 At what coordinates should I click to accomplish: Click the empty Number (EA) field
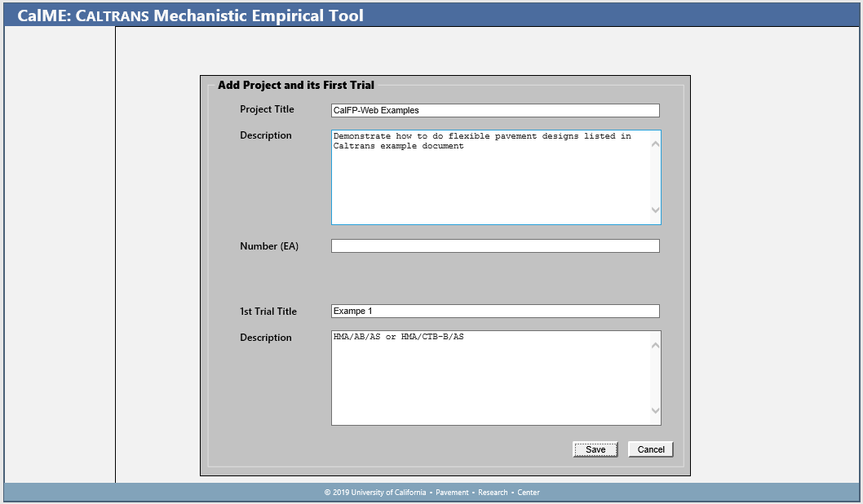[x=494, y=245]
